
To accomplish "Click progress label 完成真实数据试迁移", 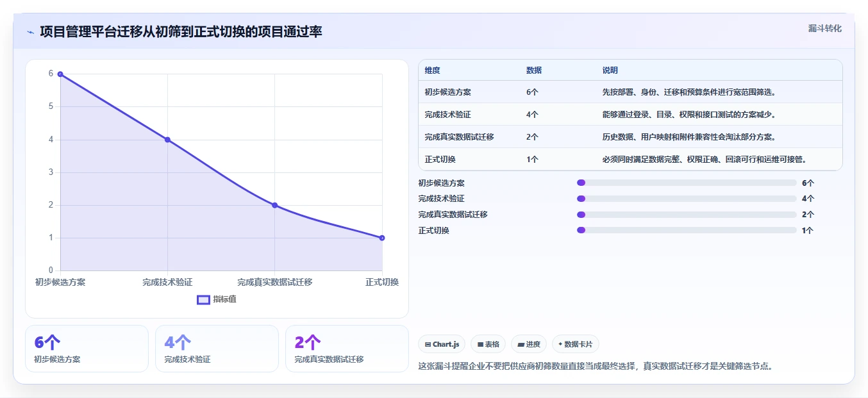I will (453, 215).
